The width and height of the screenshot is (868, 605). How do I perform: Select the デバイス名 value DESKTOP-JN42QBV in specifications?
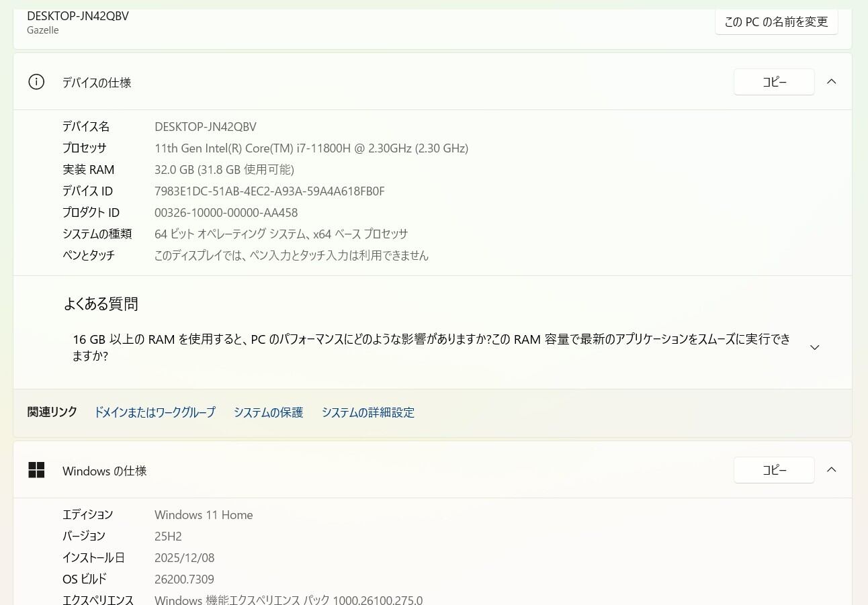(206, 127)
